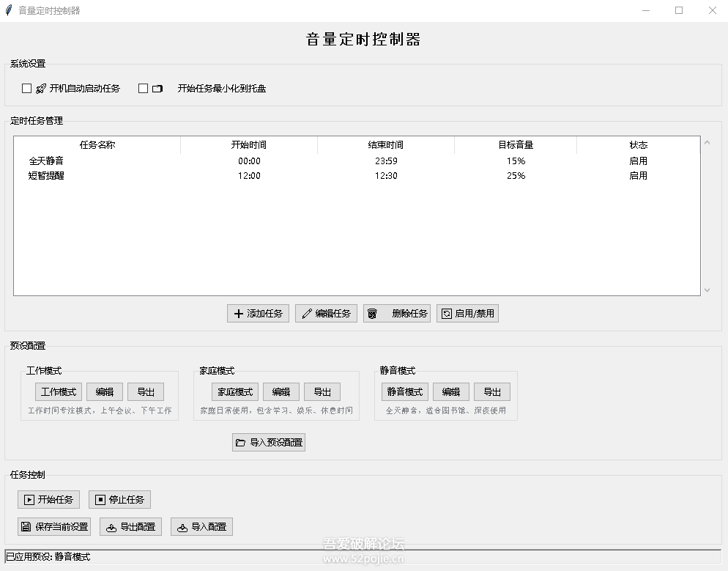
Task: Check 开始任务最小化到托盘 option
Action: 141,88
